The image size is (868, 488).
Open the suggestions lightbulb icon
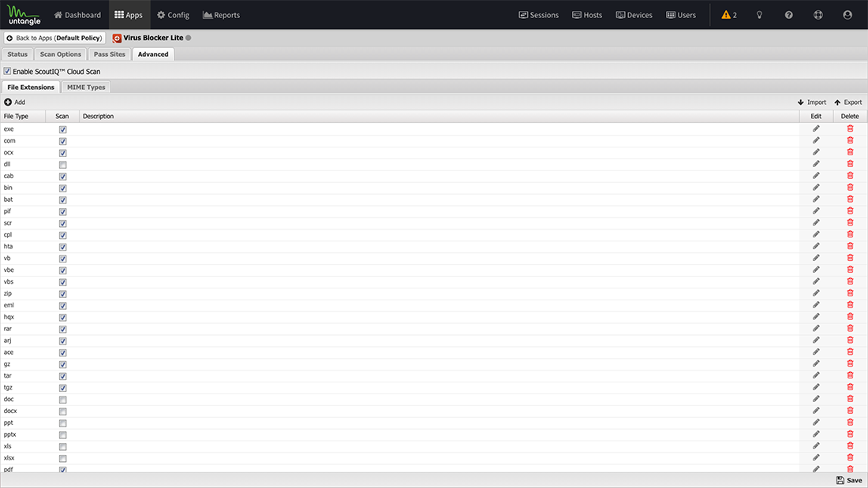759,15
